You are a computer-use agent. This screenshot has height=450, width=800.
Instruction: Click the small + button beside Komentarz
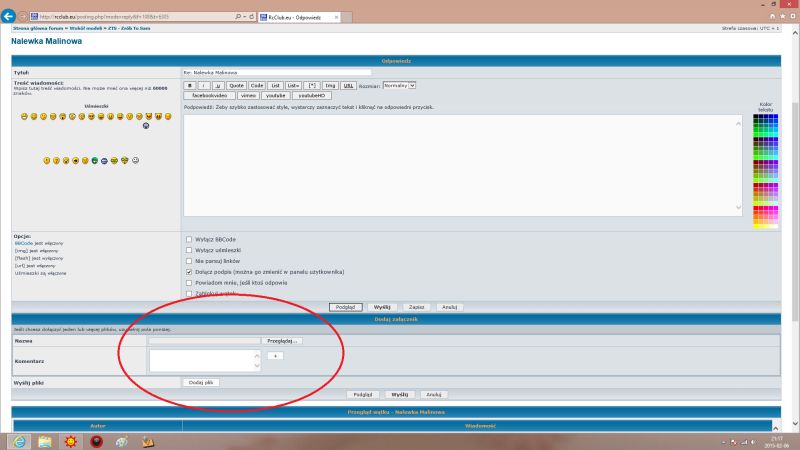click(276, 356)
